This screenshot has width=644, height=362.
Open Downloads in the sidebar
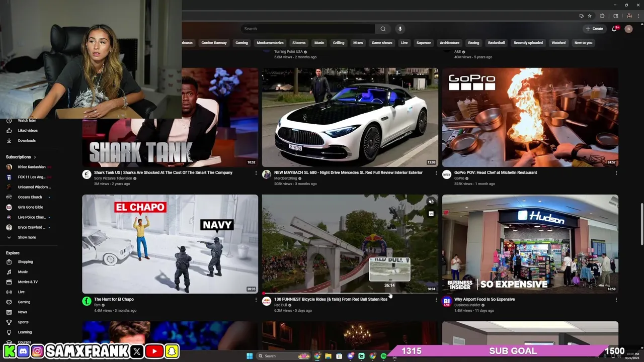28,141
